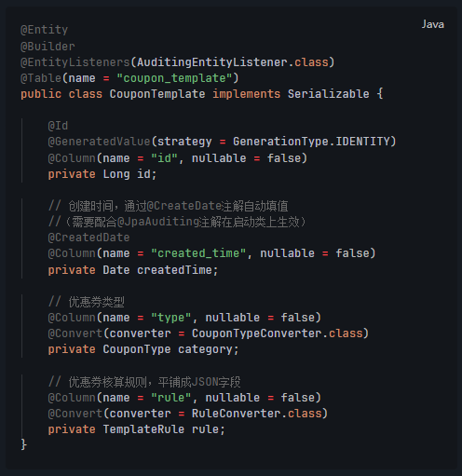Click the @Id annotation
This screenshot has width=462, height=476.
[58, 126]
